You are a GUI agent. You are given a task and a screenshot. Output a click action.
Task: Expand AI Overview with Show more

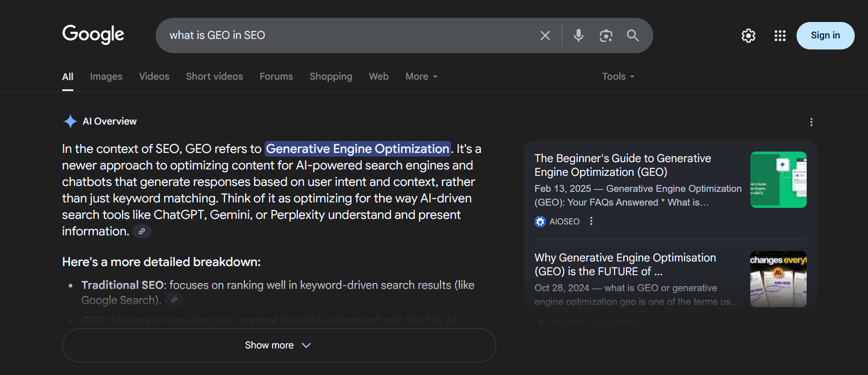pos(279,345)
